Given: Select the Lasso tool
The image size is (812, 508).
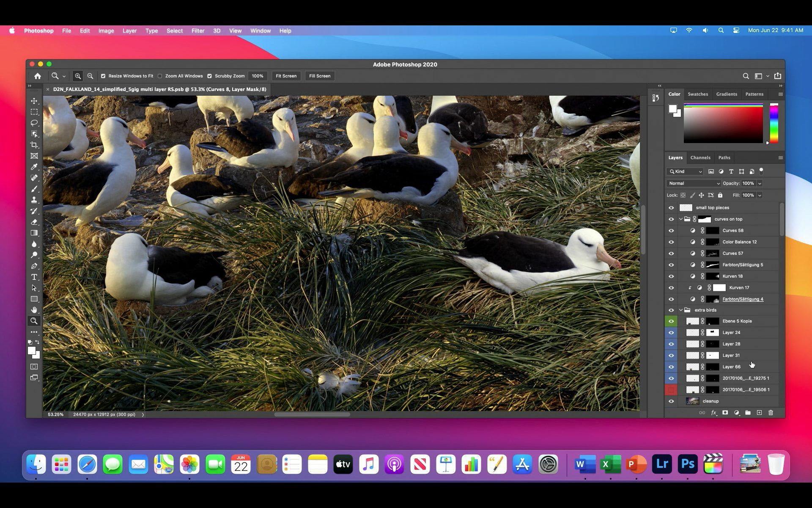Looking at the screenshot, I should pyautogui.click(x=34, y=123).
